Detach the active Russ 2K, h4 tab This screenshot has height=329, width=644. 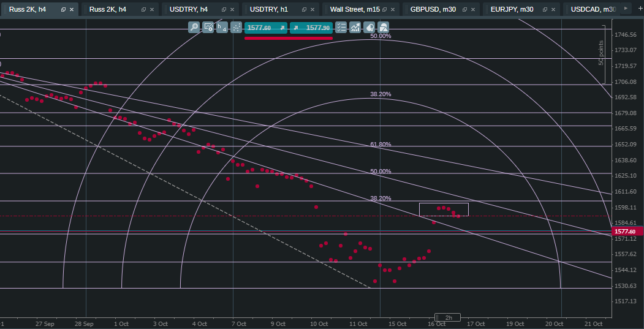(63, 9)
